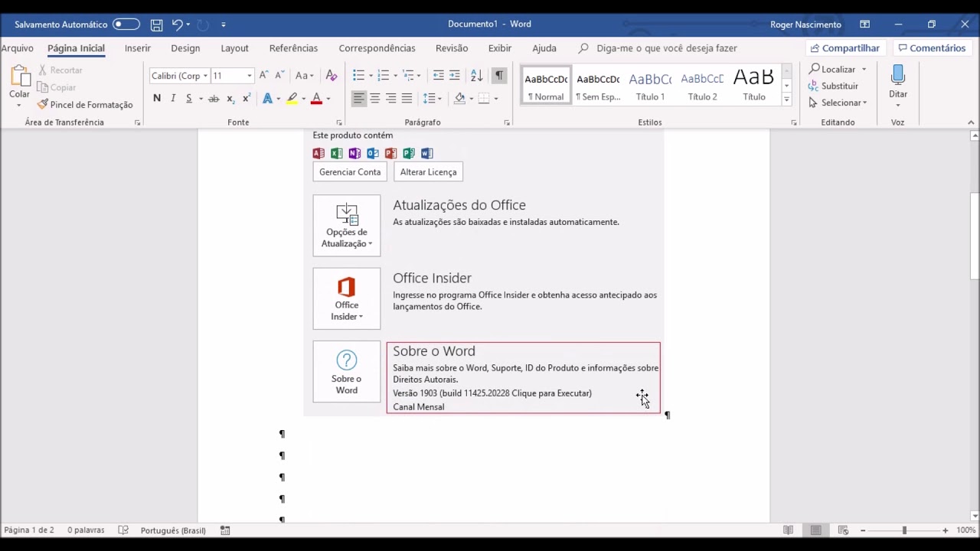Screen dimensions: 980x551
Task: Click the bullet list icon
Action: point(358,76)
